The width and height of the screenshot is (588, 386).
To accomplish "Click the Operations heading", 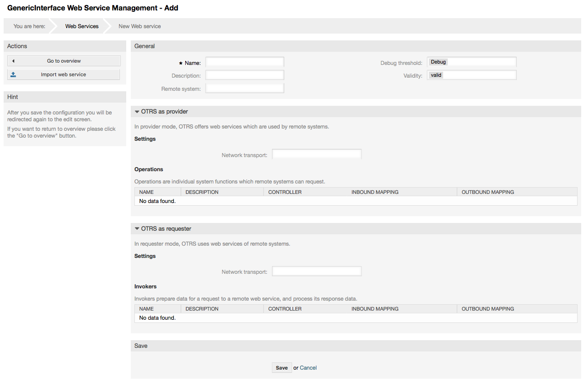I will [x=148, y=169].
